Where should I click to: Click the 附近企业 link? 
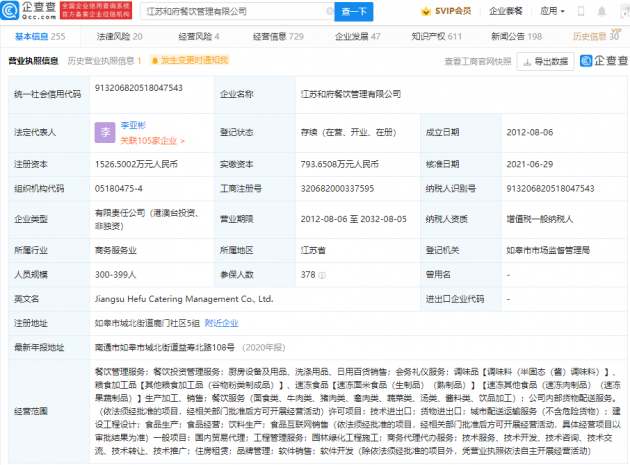pyautogui.click(x=222, y=323)
